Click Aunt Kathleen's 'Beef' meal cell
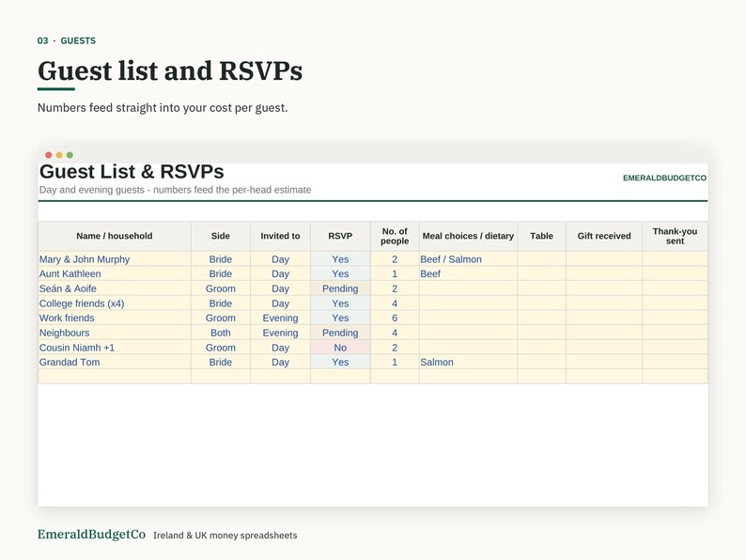This screenshot has width=746, height=560. pyautogui.click(x=468, y=274)
